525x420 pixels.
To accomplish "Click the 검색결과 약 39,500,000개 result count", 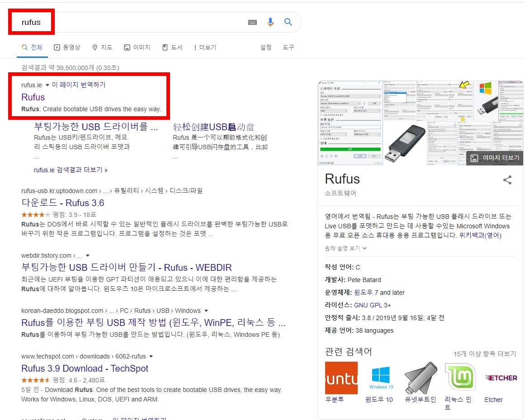I will pyautogui.click(x=70, y=68).
